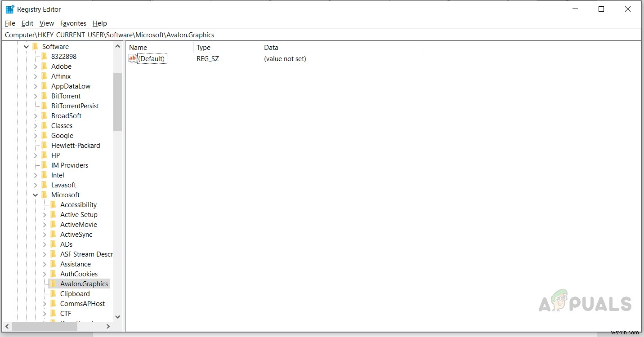Click the Affinix folder icon
644x337 pixels.
click(44, 76)
